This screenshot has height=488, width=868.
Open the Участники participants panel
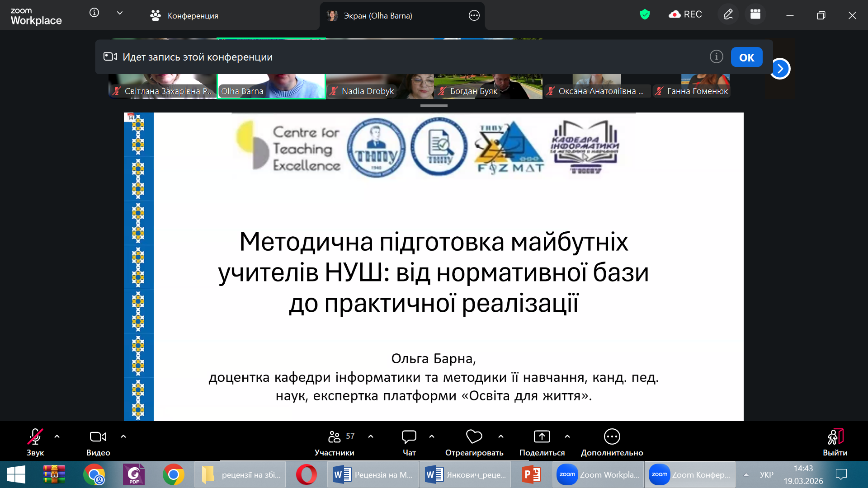click(x=335, y=442)
